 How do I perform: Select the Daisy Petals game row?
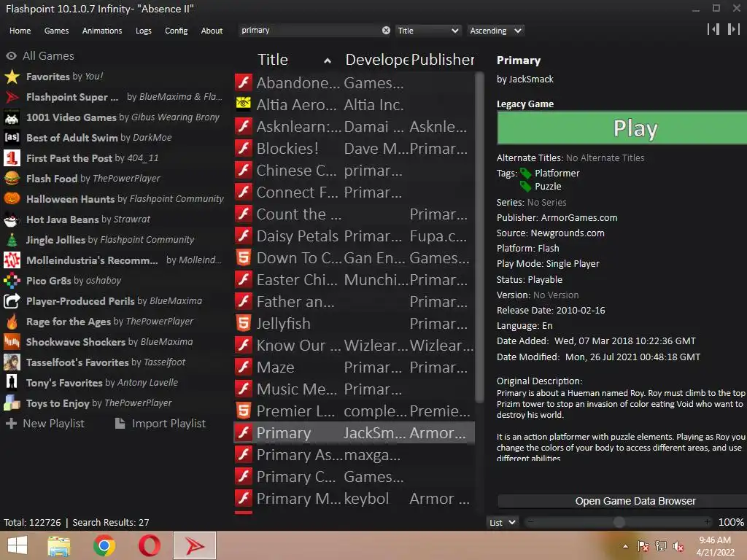click(x=354, y=236)
